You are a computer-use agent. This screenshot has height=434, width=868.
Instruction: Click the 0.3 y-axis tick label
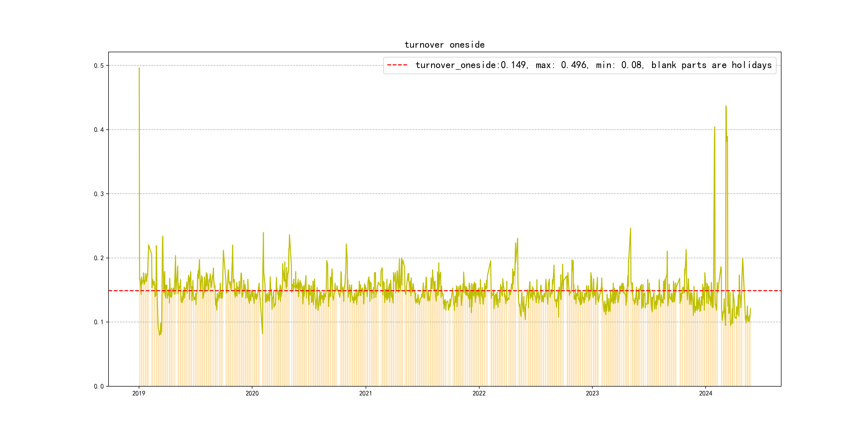tap(99, 194)
